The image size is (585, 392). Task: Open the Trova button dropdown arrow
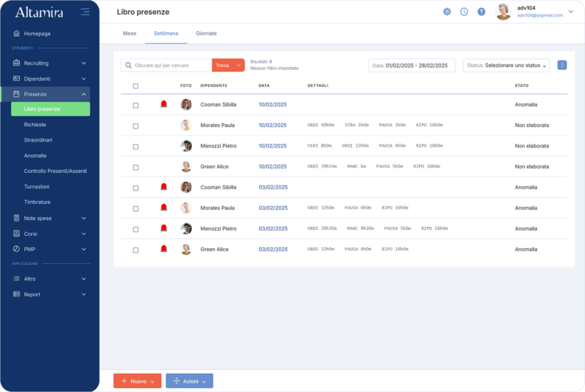238,65
